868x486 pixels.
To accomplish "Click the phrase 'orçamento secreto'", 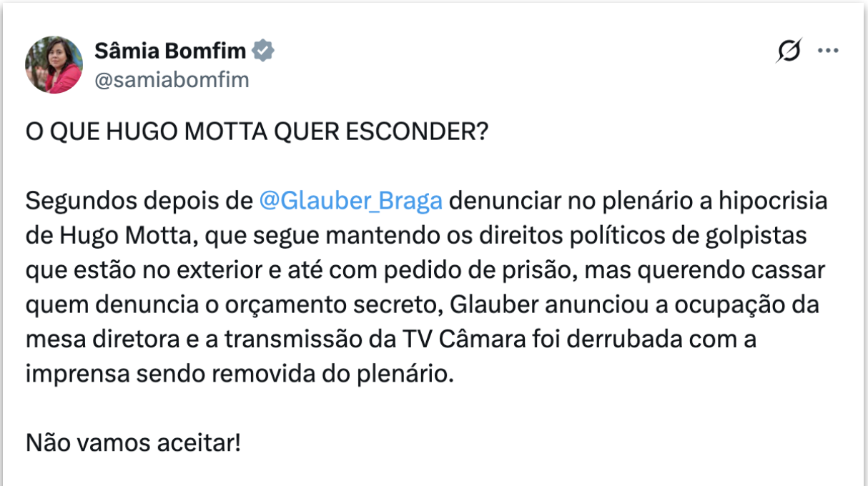I will coord(346,305).
